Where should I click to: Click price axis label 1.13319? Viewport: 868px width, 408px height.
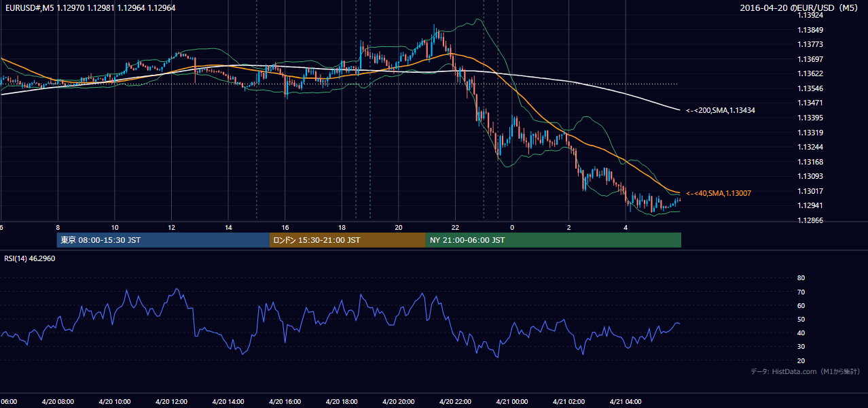click(811, 133)
